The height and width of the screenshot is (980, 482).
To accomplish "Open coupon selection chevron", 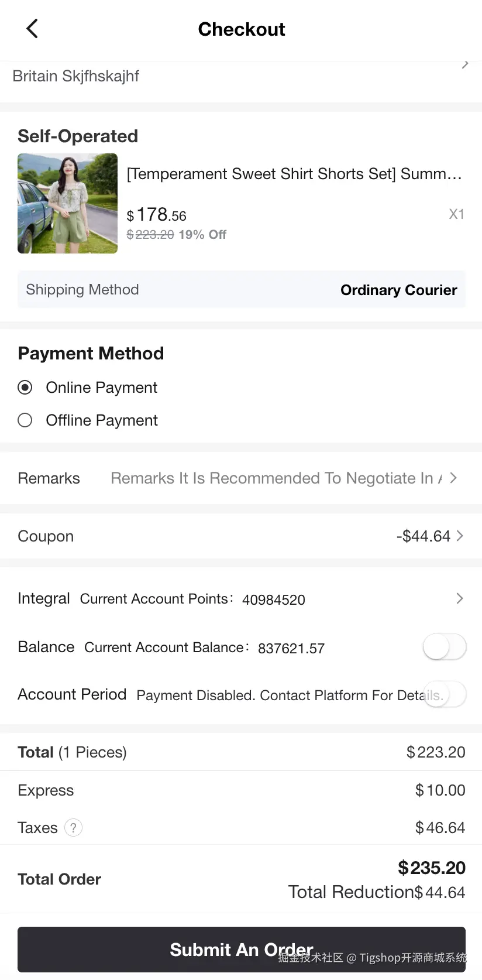I will [460, 536].
